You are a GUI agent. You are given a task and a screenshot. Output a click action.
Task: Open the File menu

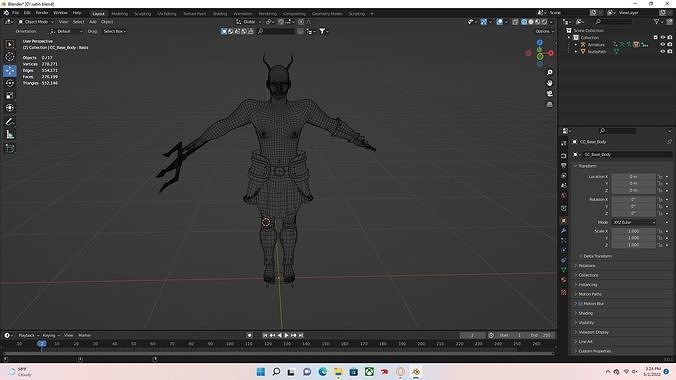click(x=16, y=13)
